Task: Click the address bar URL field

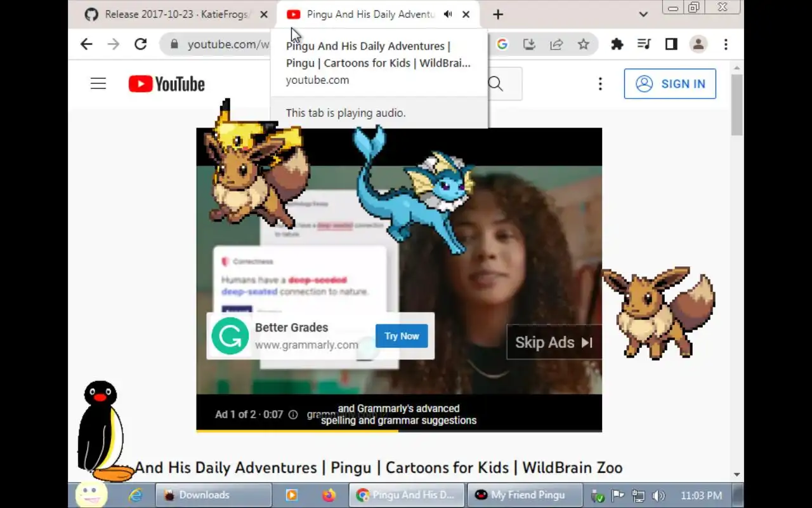Action: coord(228,44)
